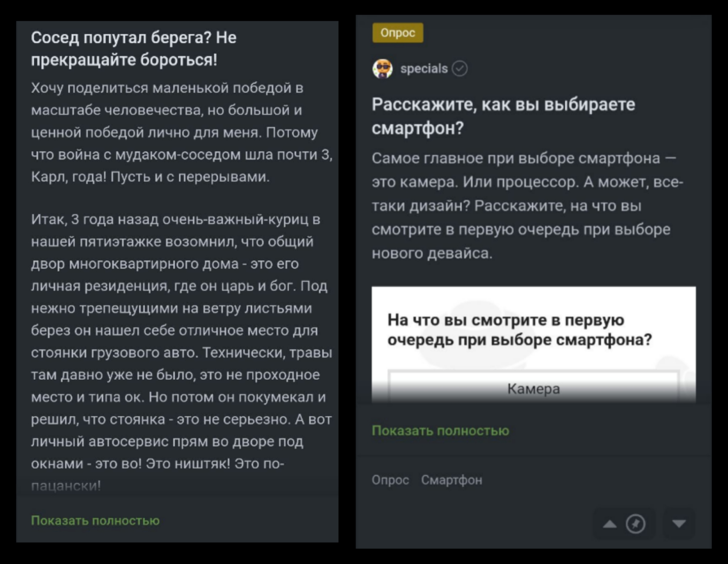Open the Опрос tag
This screenshot has height=564, width=728.
point(390,479)
